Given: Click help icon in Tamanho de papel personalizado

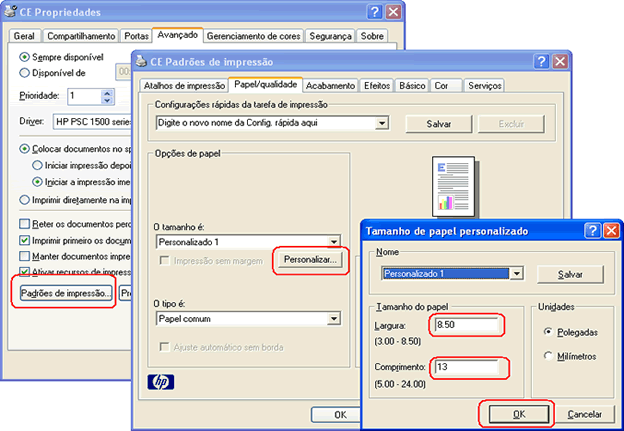Looking at the screenshot, I should [593, 230].
